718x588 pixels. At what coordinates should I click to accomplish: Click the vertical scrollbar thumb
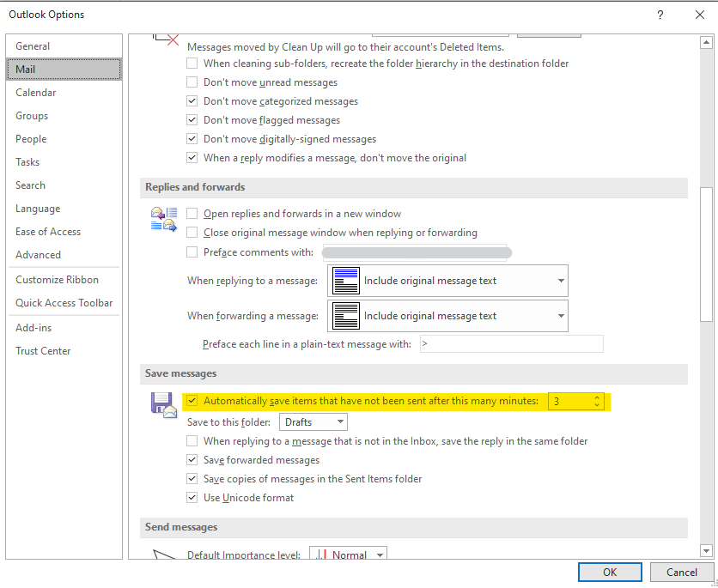(x=706, y=254)
